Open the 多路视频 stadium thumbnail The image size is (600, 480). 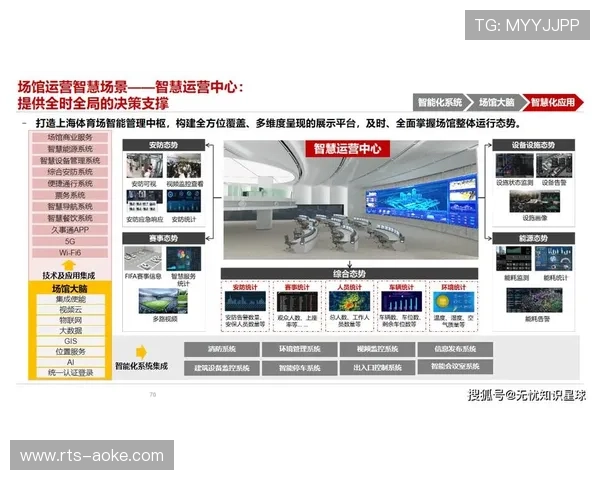[164, 301]
